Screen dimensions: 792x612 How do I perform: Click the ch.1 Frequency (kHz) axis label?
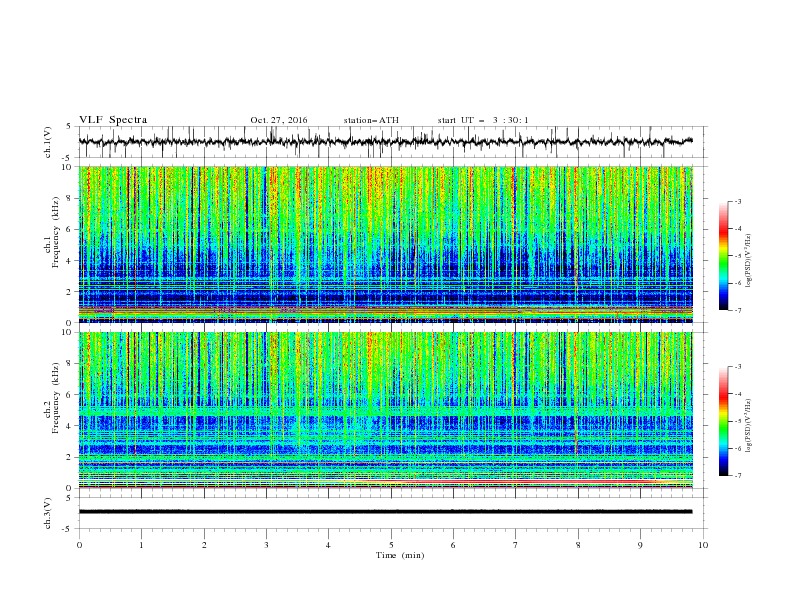[x=52, y=233]
